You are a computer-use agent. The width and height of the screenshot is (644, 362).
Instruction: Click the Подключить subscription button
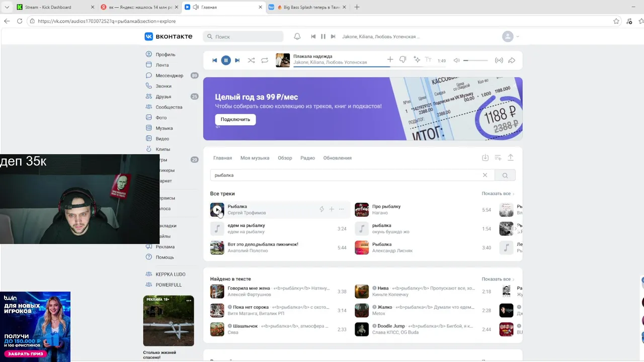click(235, 119)
